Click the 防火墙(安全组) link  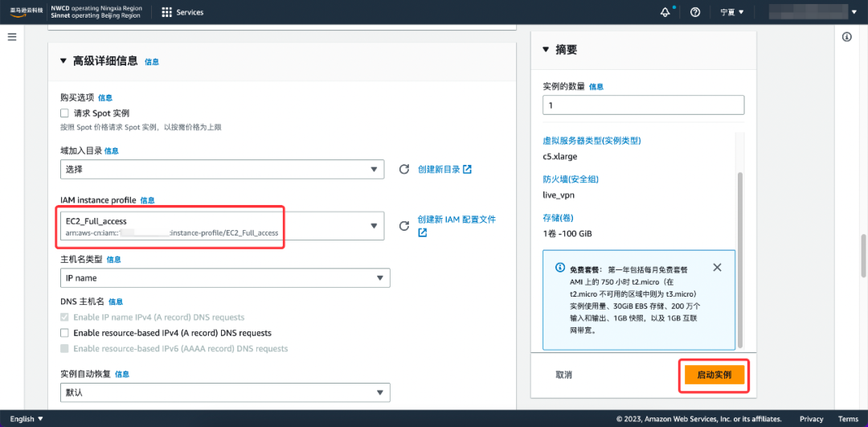[x=570, y=179]
